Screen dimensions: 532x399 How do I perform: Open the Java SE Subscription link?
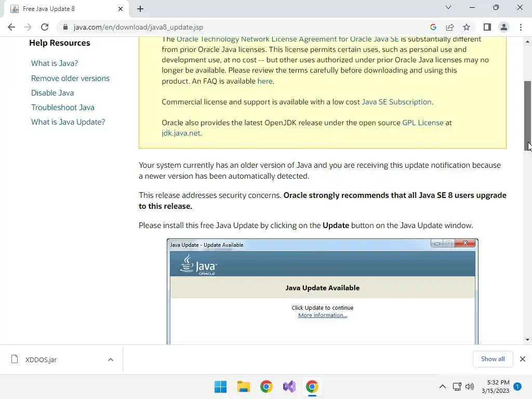(396, 102)
